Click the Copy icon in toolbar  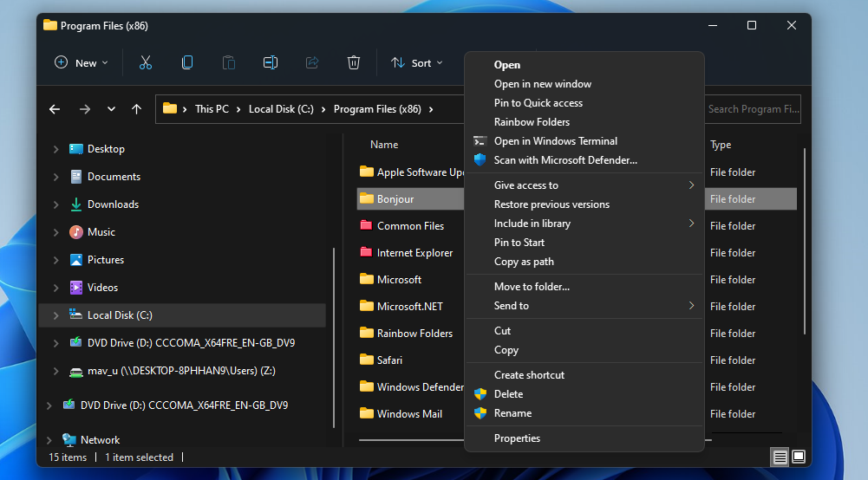tap(187, 63)
